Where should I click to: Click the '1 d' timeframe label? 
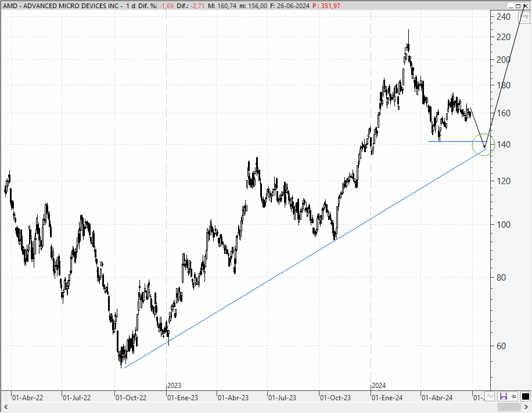point(130,6)
